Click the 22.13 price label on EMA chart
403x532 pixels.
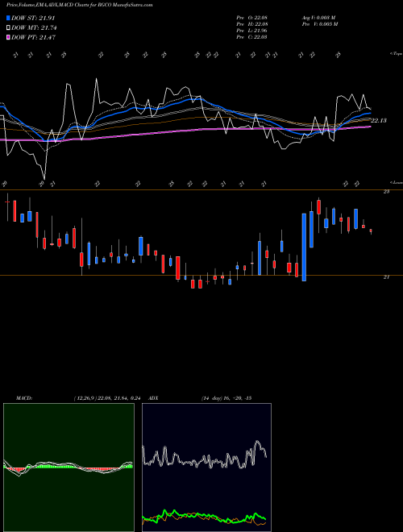379,120
